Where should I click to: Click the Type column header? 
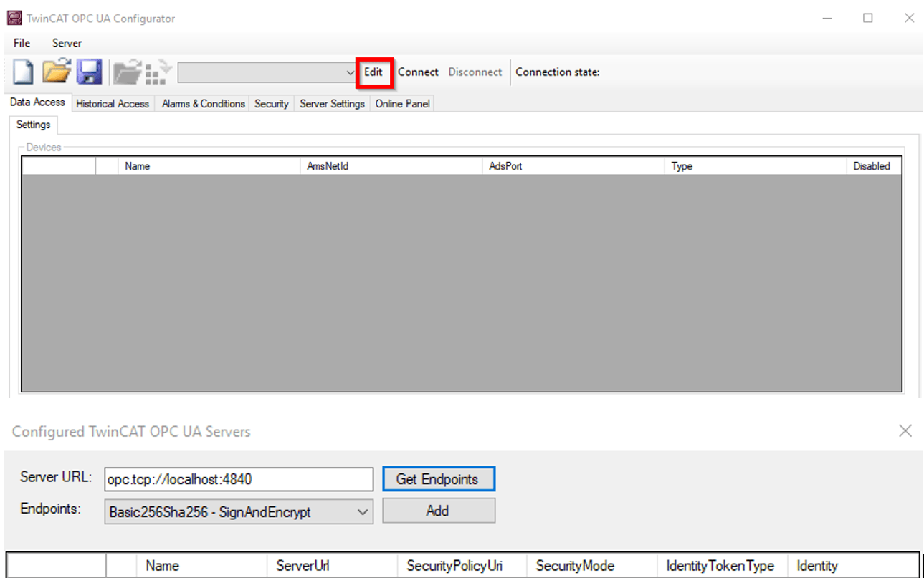click(756, 166)
